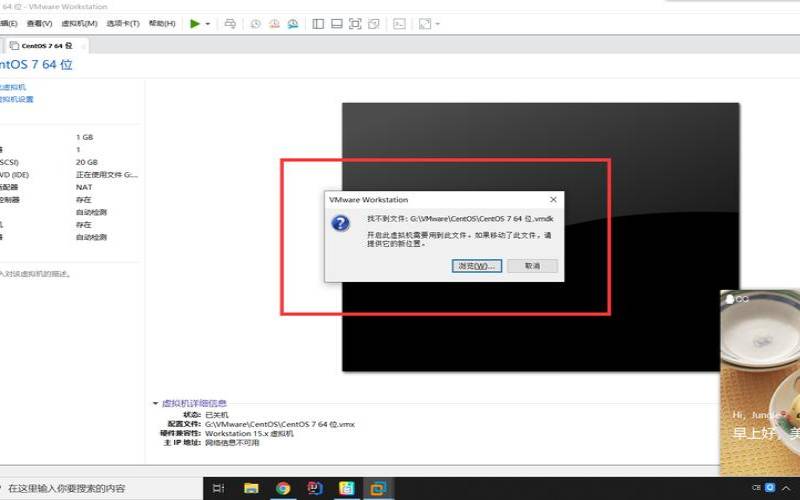This screenshot has width=800, height=500.
Task: Open the 选项卡(T) menu
Action: (x=123, y=23)
